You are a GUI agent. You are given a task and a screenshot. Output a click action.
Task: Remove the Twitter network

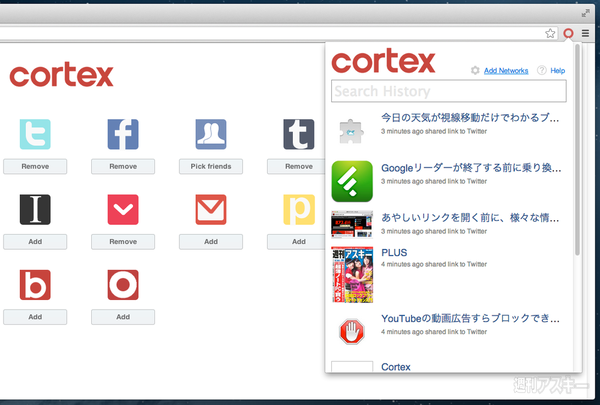click(35, 167)
